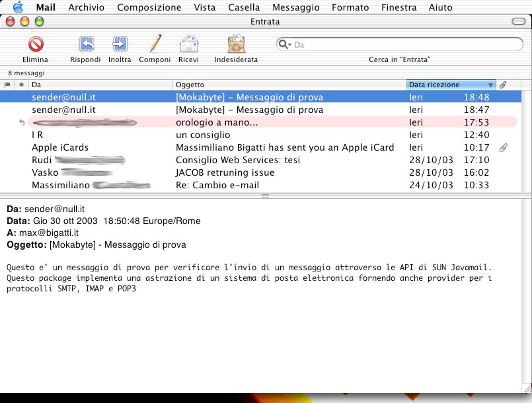Click the message list vertical scrollbar
532x403 pixels.
click(527, 141)
